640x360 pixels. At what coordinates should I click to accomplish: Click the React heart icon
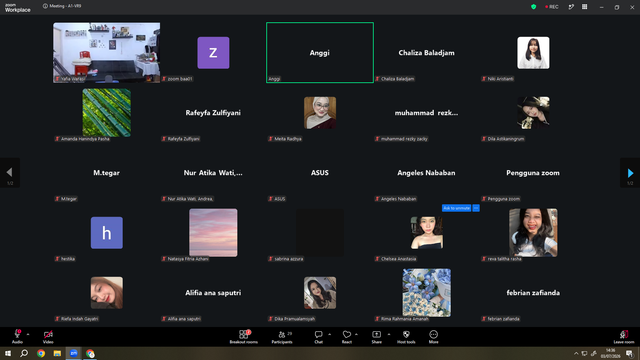pos(347,337)
